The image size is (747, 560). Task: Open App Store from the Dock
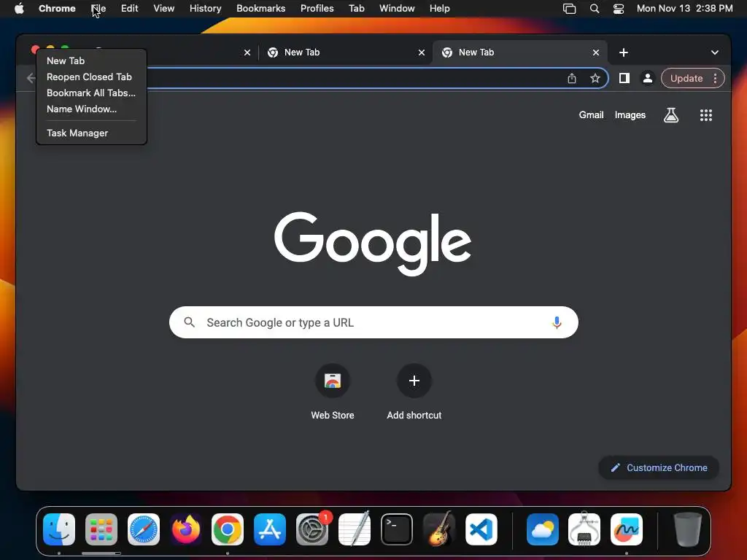click(270, 529)
